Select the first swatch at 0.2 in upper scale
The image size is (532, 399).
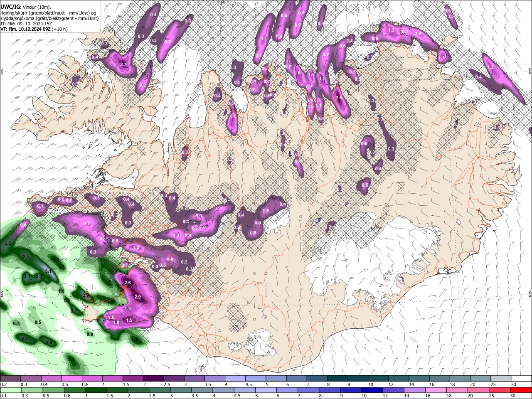click(10, 379)
